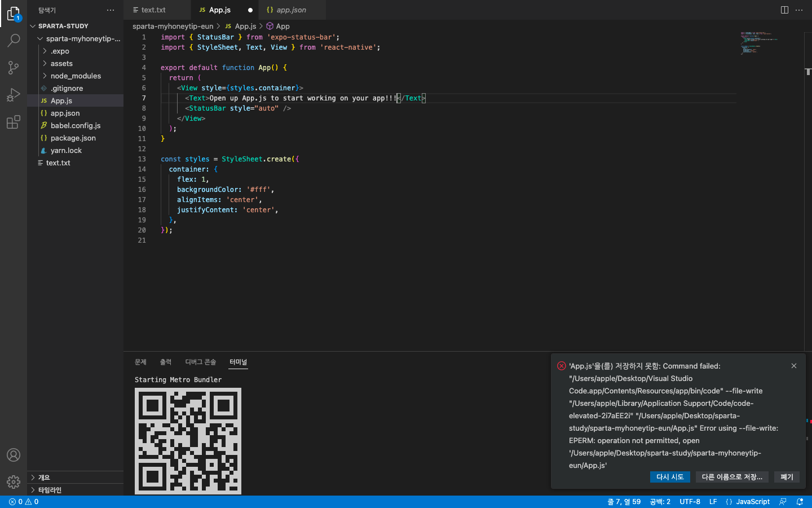The image size is (812, 508).
Task: Expand the 개요 outline section
Action: pos(76,478)
